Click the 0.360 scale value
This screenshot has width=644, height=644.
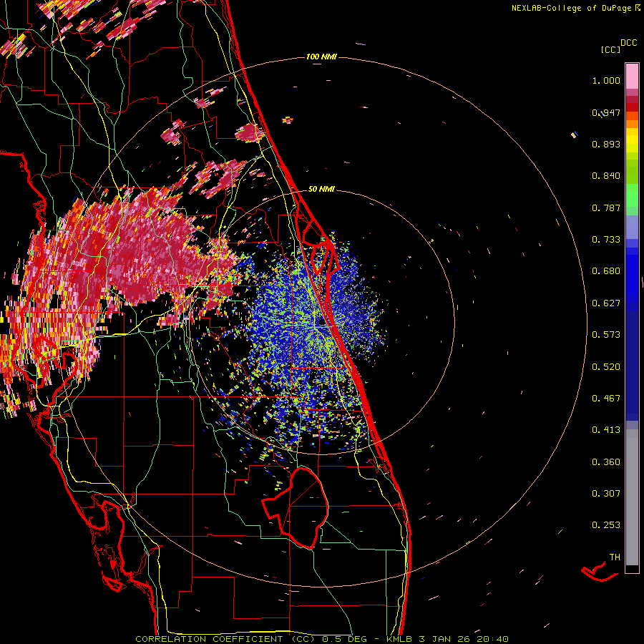pyautogui.click(x=606, y=462)
